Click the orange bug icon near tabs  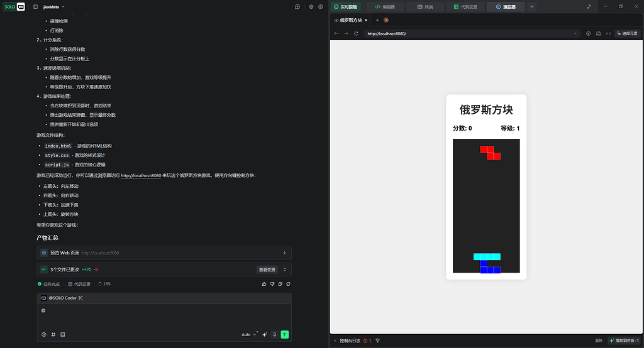click(386, 19)
